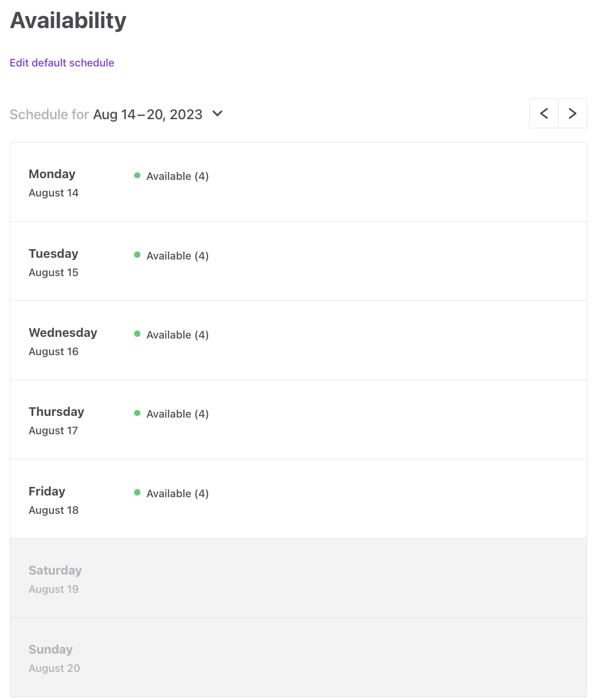Toggle Thursday's availability status
Viewport: 593px width, 700px height.
pyautogui.click(x=178, y=414)
